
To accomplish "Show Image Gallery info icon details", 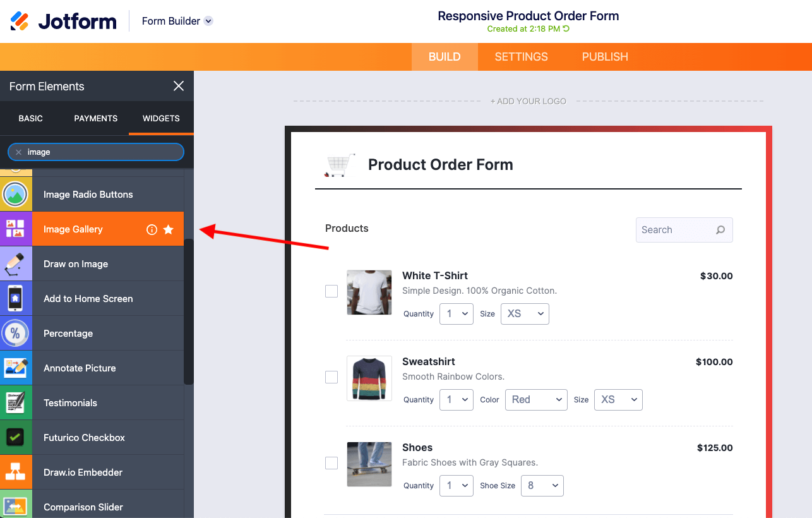I will click(152, 230).
